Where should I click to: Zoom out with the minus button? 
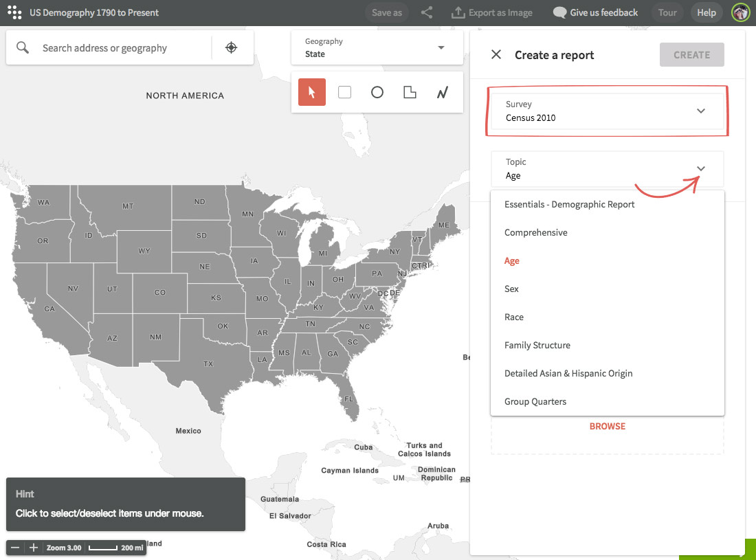click(15, 548)
